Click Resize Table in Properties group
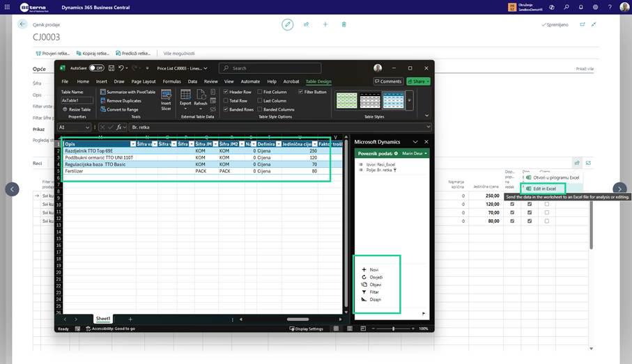632x364 pixels. tap(77, 109)
